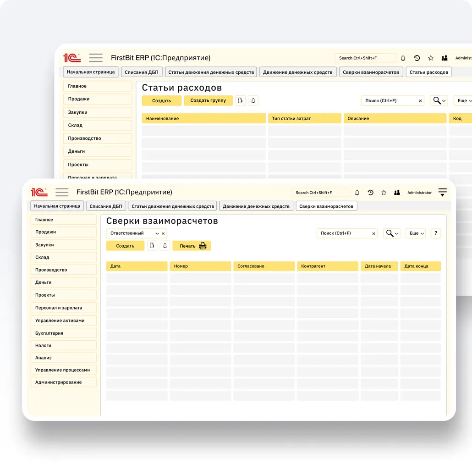Click the Поиск (Ctrl+F) field in Сверки взаиморасчетов

coord(344,233)
